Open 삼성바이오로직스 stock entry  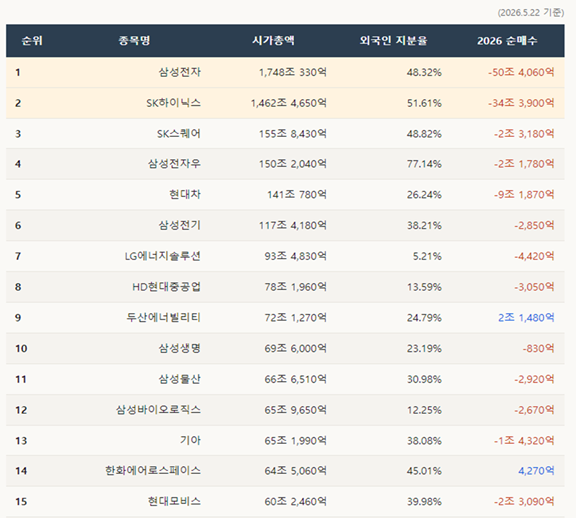tap(158, 410)
